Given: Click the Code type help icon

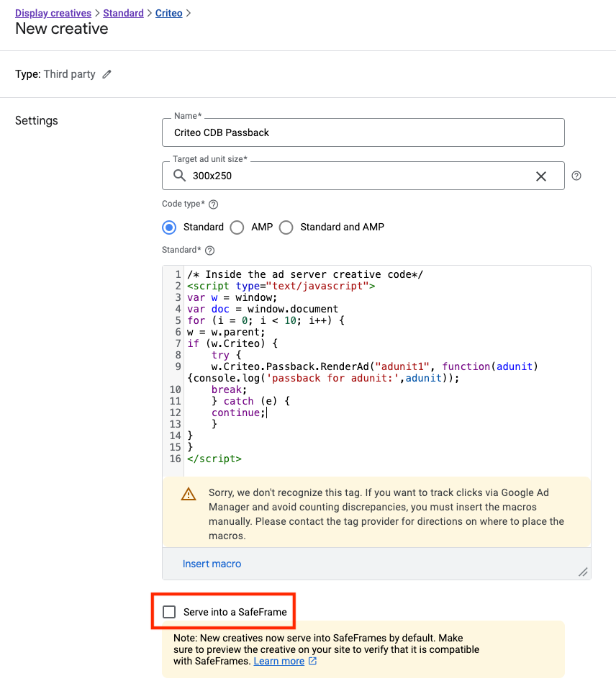Looking at the screenshot, I should (213, 204).
